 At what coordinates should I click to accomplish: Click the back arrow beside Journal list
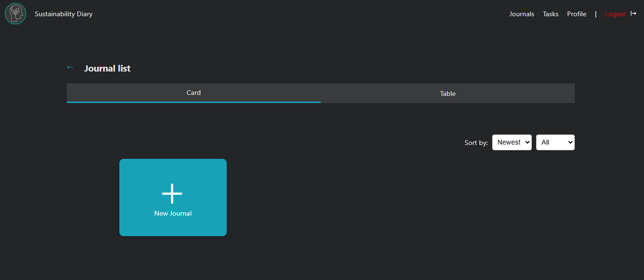point(70,68)
